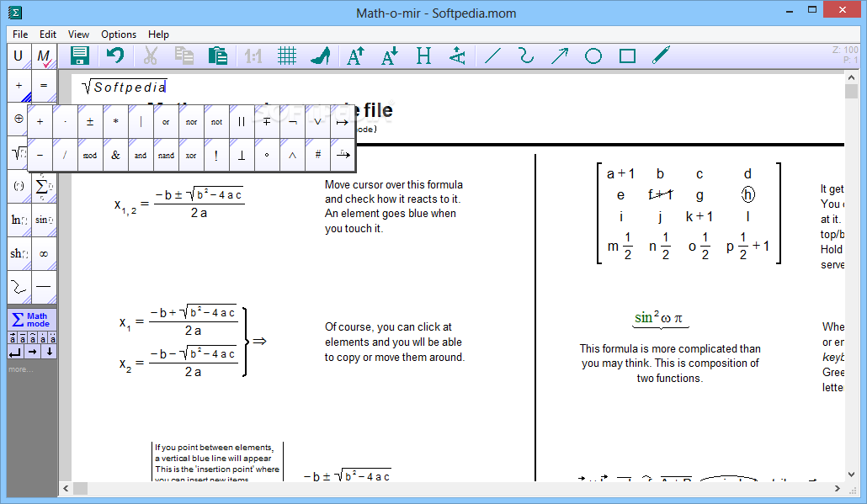Insert the ampersand operator from the popup
The height and width of the screenshot is (504, 867).
point(115,156)
